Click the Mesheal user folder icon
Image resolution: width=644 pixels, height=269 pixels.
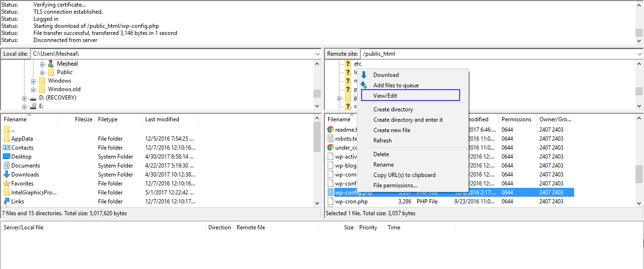pos(51,64)
